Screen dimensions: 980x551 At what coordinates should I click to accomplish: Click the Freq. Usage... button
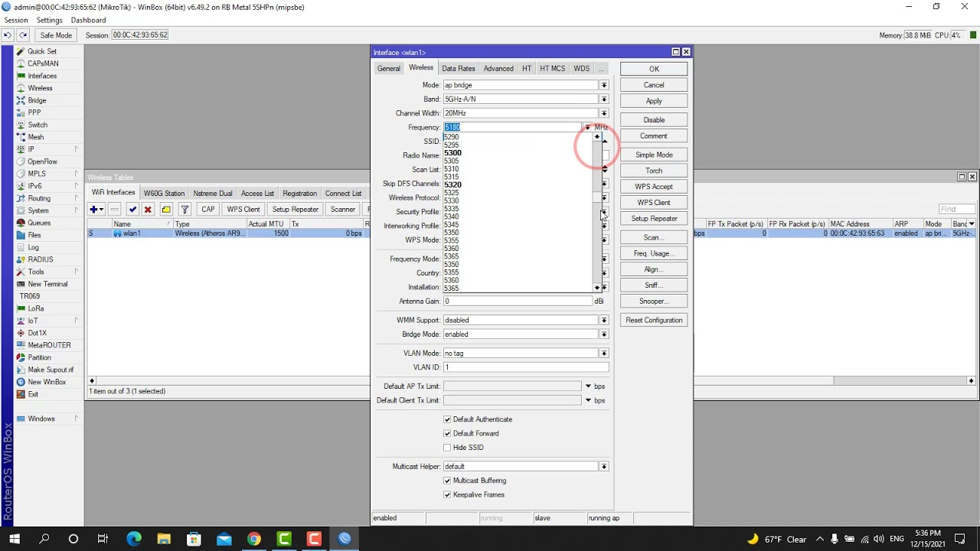pos(654,253)
